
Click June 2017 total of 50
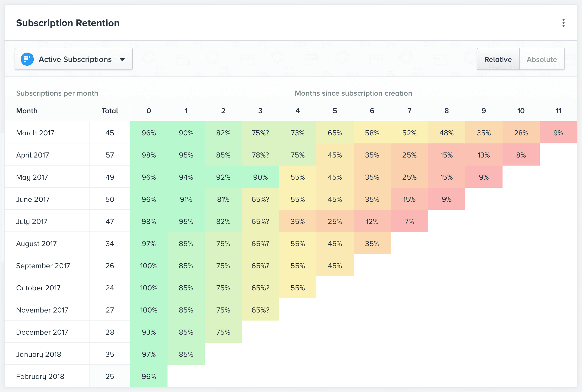pyautogui.click(x=110, y=199)
